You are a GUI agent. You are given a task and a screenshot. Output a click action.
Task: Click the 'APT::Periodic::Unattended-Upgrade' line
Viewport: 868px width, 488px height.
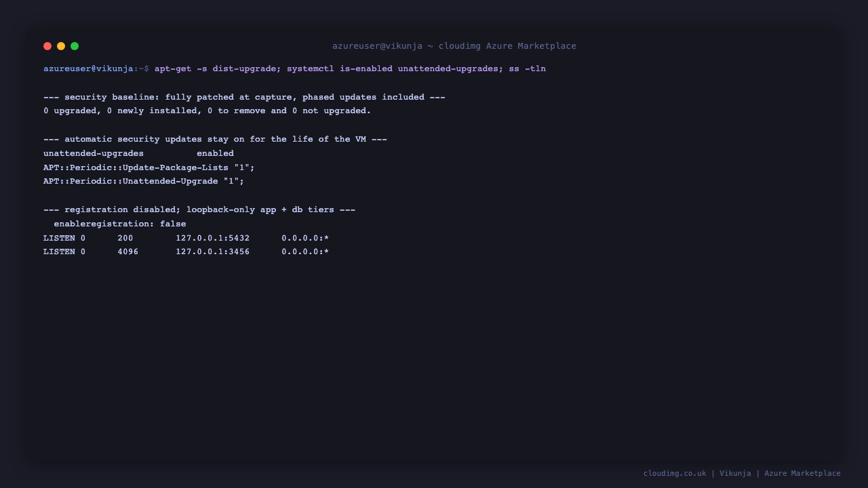(x=144, y=181)
